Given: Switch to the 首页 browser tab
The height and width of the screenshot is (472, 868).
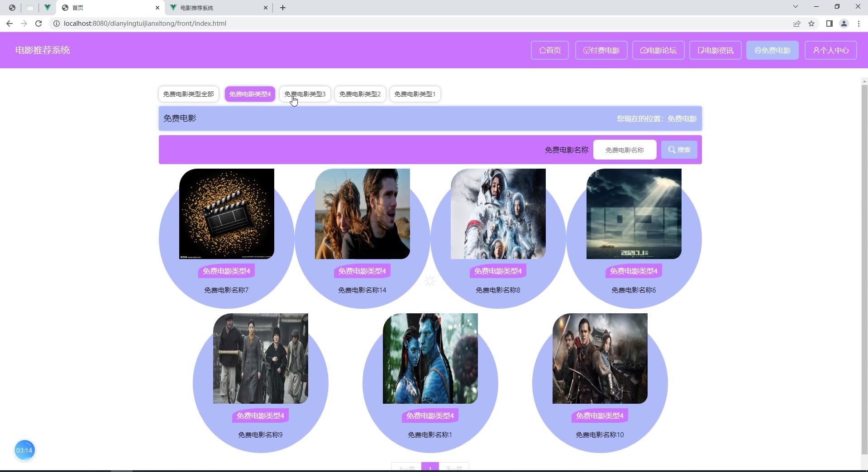Looking at the screenshot, I should point(111,8).
